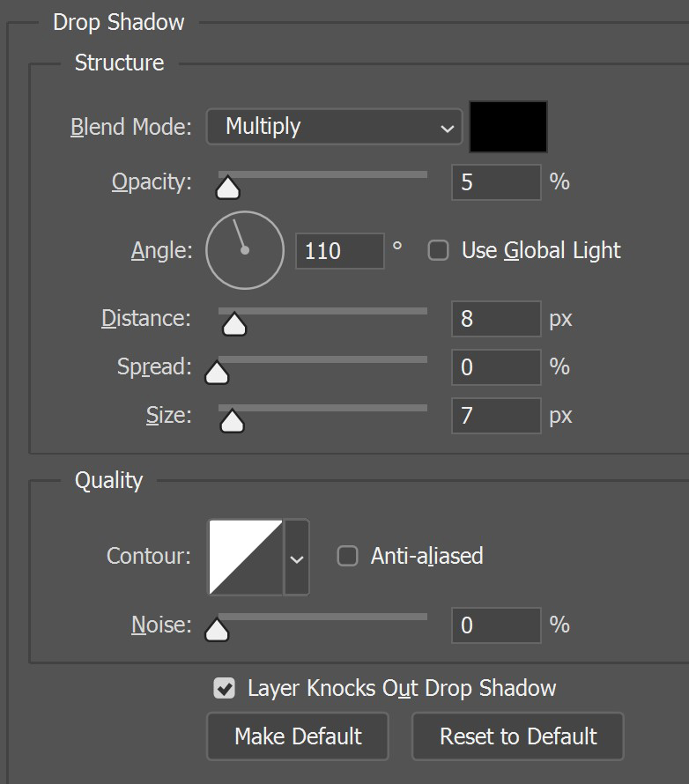The width and height of the screenshot is (689, 784).
Task: Enable the Anti-aliased checkbox
Action: click(x=347, y=556)
